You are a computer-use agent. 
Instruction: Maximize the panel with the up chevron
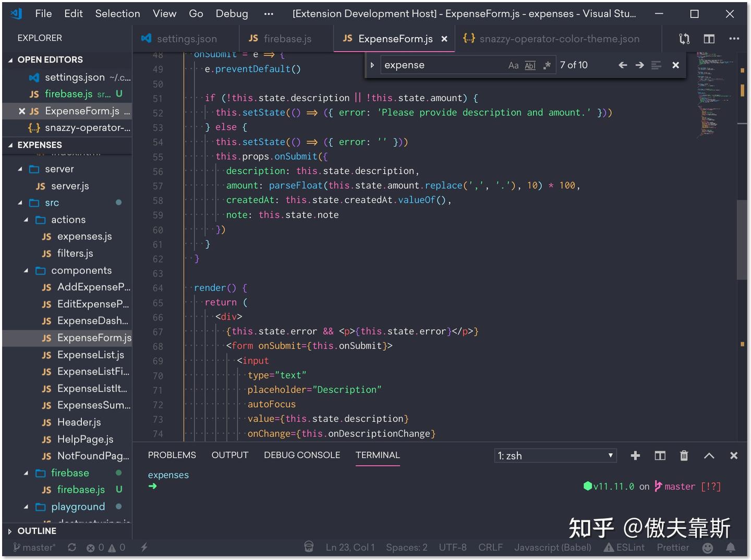[709, 456]
